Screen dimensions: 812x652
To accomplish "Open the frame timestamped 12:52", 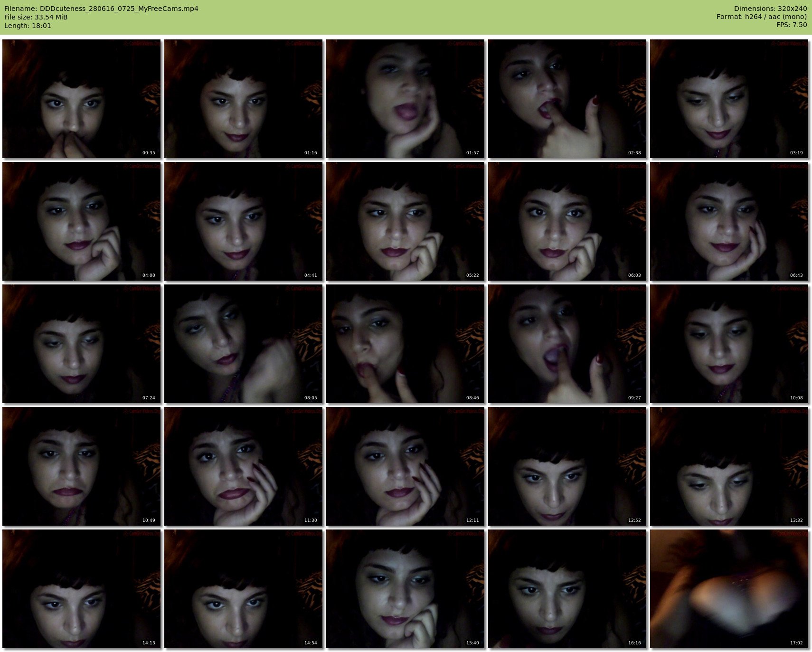I will coord(567,466).
